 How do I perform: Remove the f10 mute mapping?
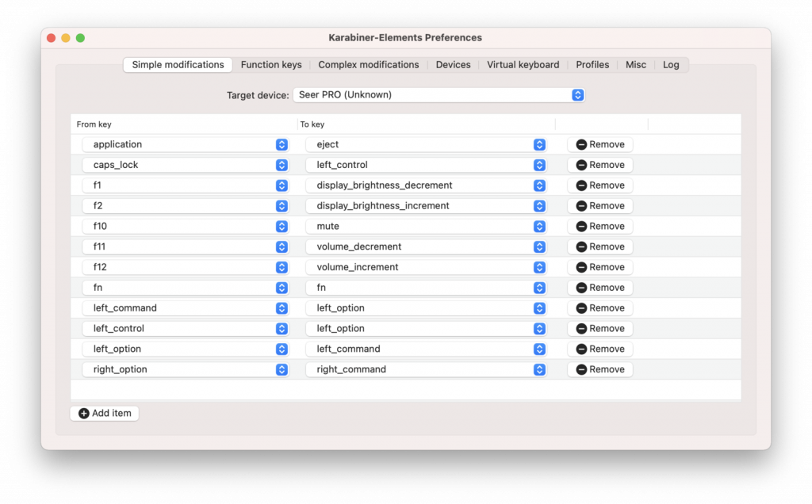coord(600,226)
